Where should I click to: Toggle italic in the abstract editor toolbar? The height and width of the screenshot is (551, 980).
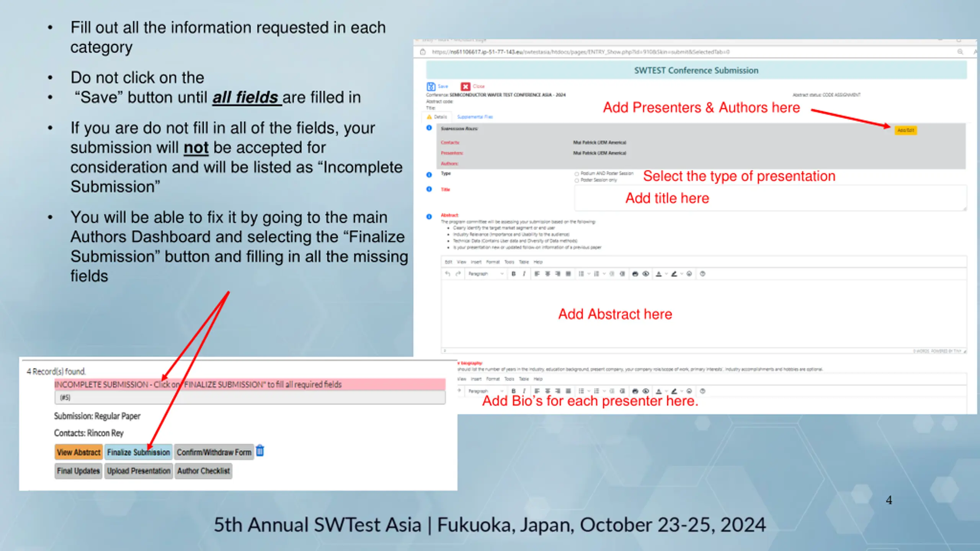tap(524, 274)
